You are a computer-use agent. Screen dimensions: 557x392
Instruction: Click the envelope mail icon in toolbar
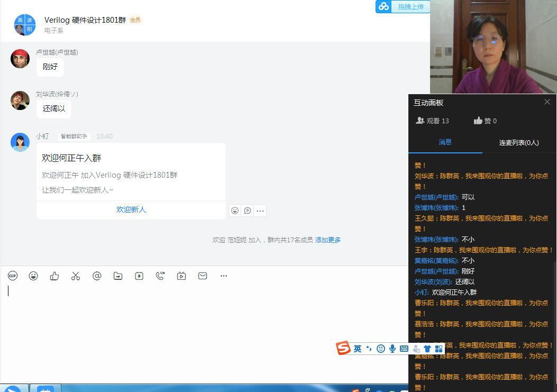(203, 276)
